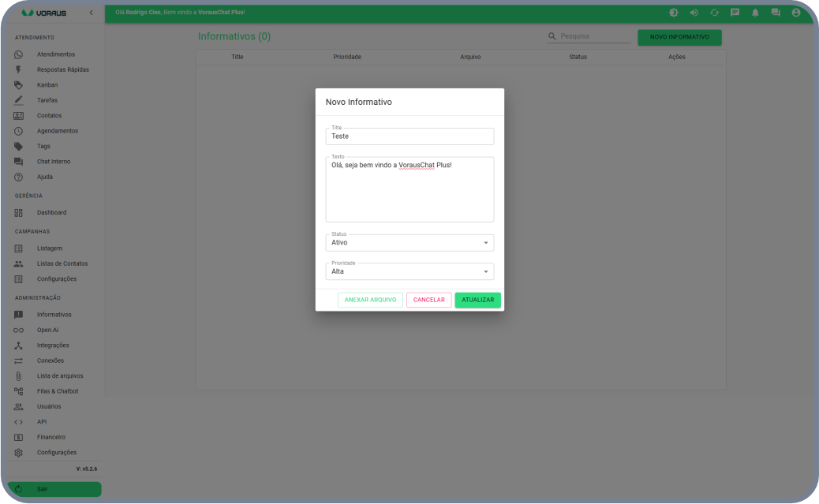Click the paperclip icon for Lista de arquivos
Viewport: 819px width, 504px height.
pos(19,376)
